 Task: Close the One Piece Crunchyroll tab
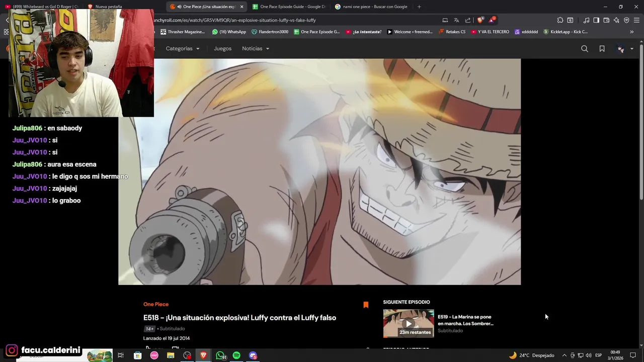242,7
